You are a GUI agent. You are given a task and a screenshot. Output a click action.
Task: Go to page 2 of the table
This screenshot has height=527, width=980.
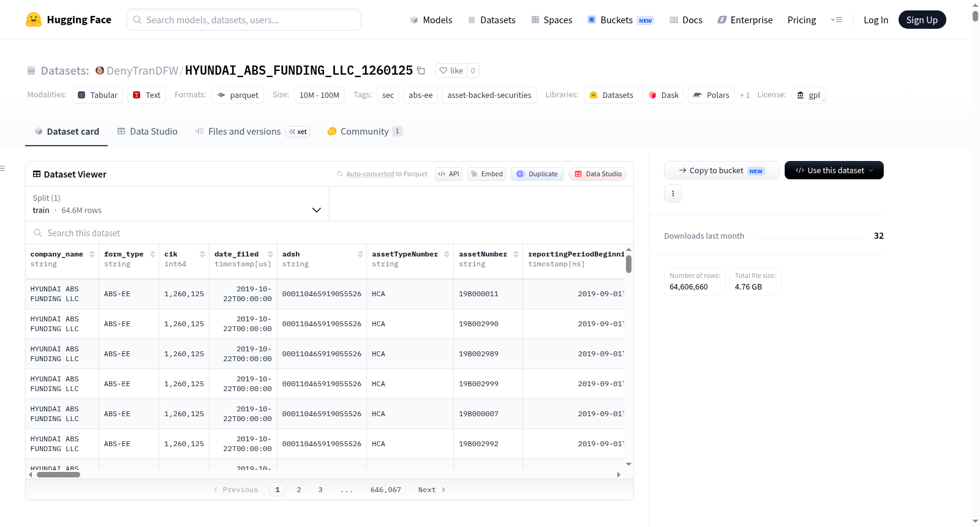299,490
